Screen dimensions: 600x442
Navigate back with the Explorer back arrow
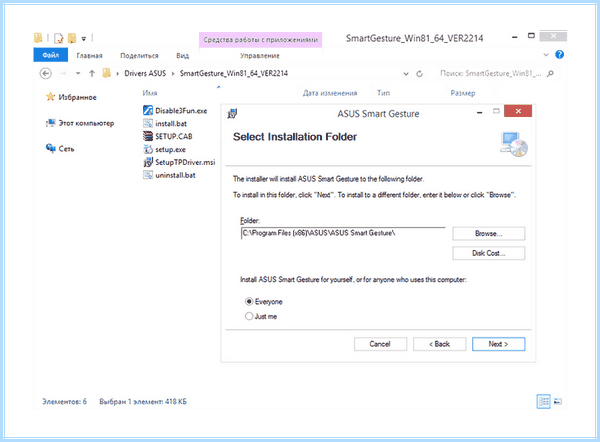tap(46, 73)
